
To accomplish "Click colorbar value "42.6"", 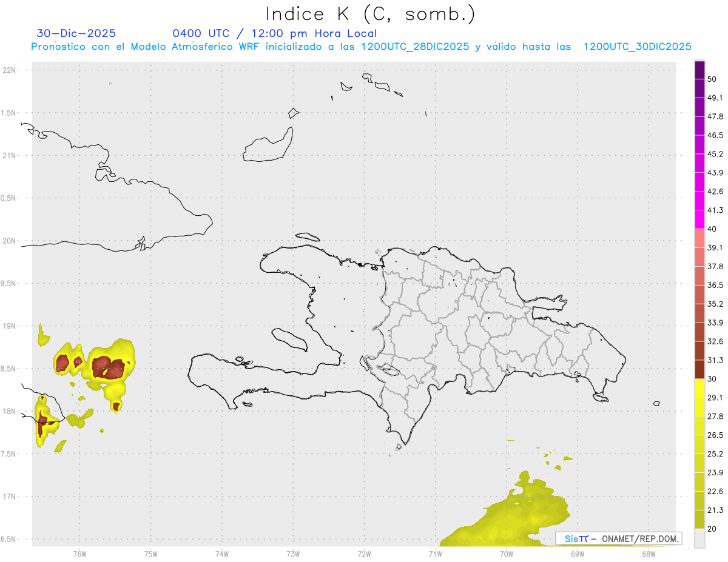I will coord(715,192).
